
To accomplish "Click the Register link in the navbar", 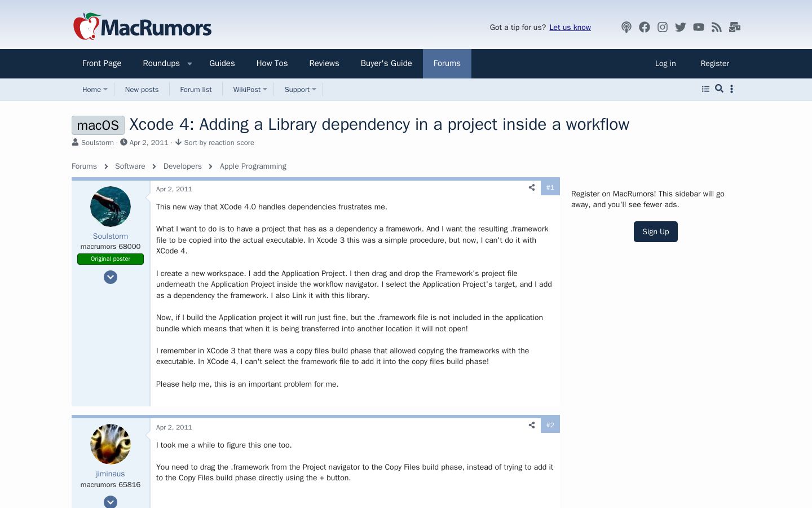I will coord(715,64).
